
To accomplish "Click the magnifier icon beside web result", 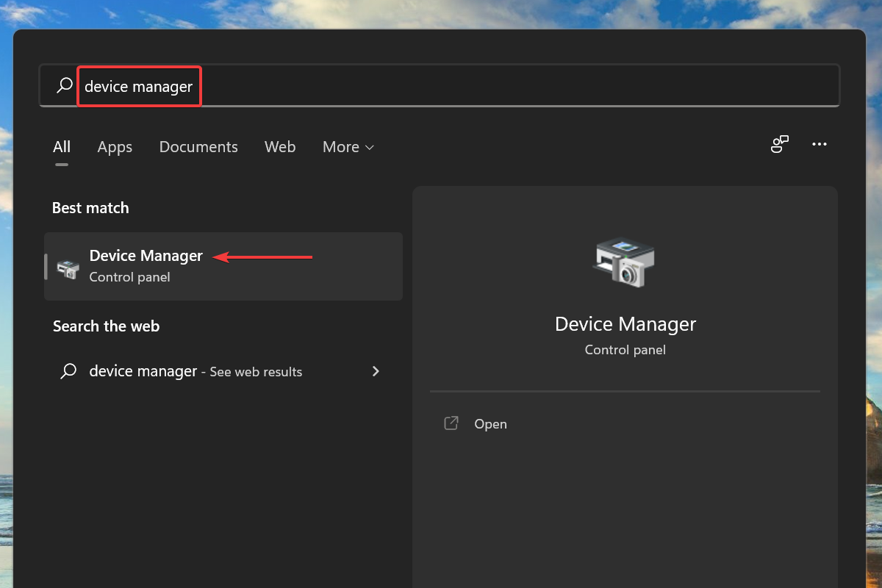I will coord(68,371).
